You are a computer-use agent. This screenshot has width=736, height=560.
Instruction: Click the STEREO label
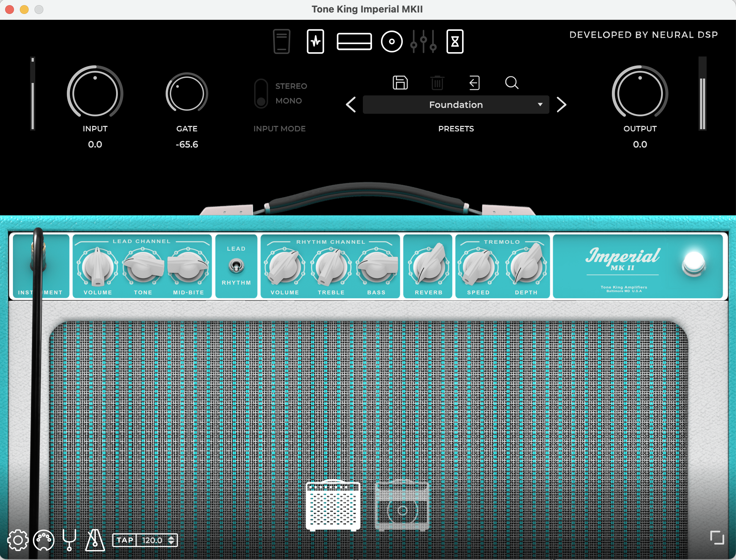click(x=291, y=86)
